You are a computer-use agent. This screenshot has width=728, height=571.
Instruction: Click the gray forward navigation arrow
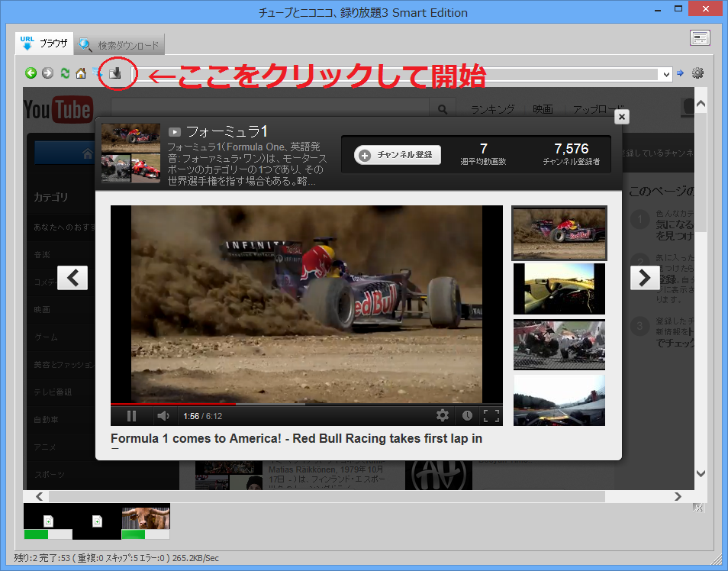coord(47,73)
